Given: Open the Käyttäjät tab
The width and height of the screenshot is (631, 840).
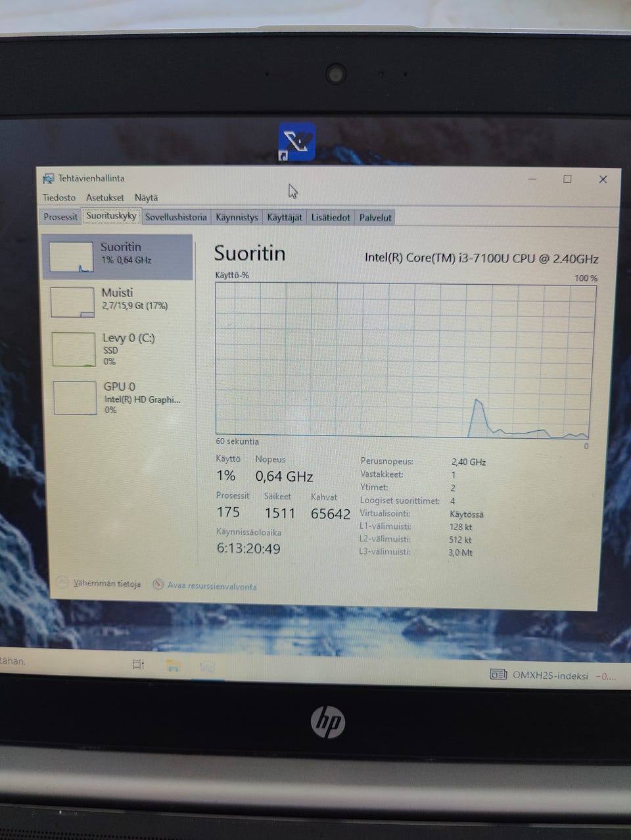Looking at the screenshot, I should pos(285,217).
